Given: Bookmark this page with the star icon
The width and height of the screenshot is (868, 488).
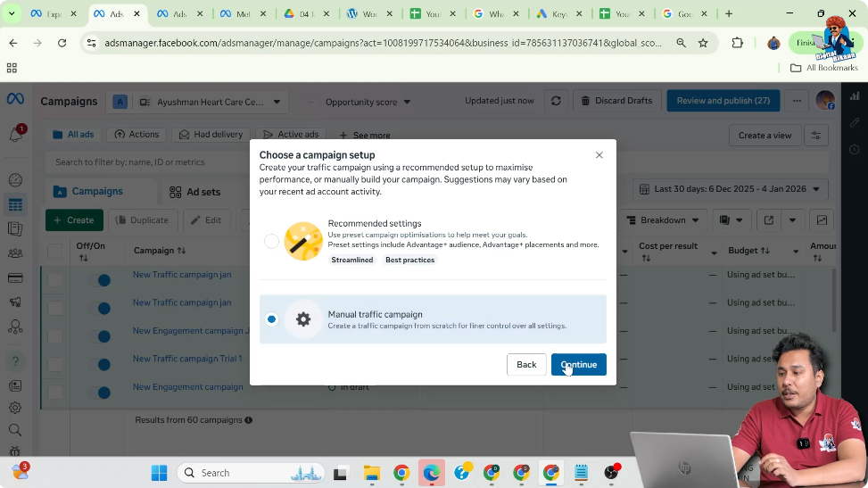Looking at the screenshot, I should (x=703, y=43).
